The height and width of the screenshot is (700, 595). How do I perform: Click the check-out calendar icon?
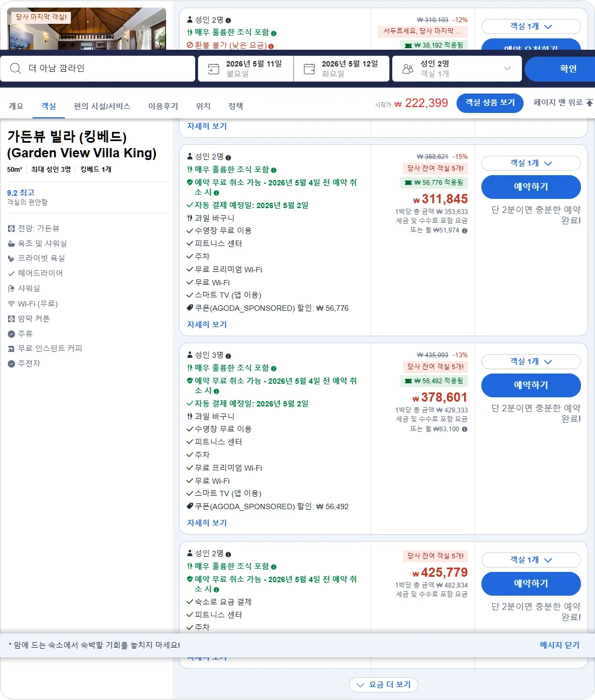tap(309, 69)
